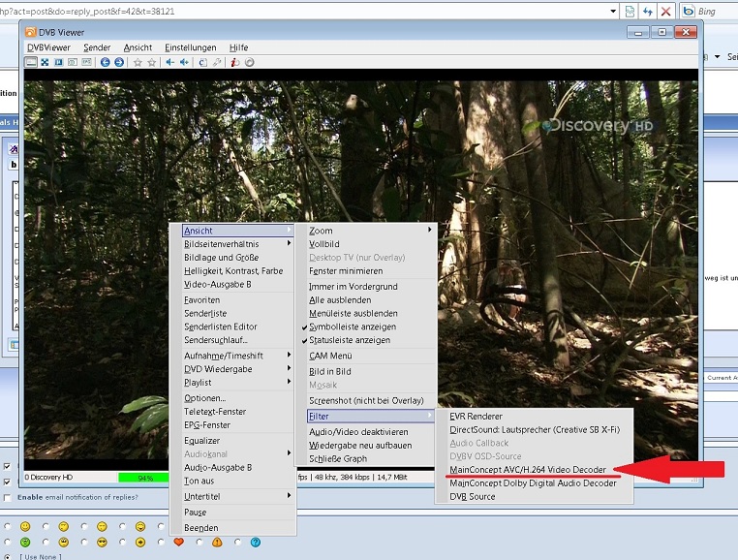Click the blue question mark emoticon

[256, 543]
